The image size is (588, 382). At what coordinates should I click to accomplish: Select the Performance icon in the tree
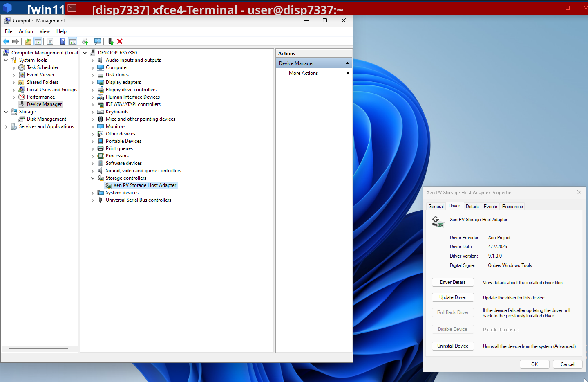22,97
